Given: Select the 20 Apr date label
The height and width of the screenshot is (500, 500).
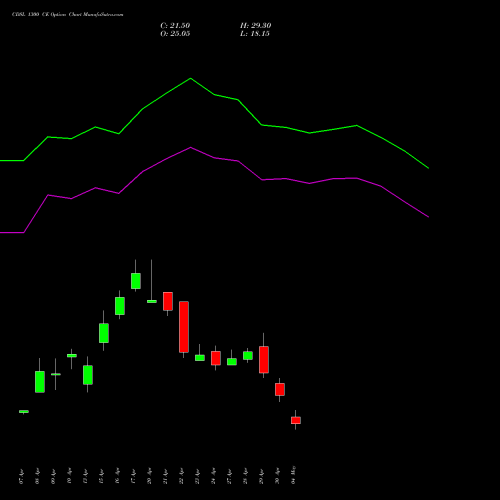Looking at the screenshot, I should (x=150, y=477).
